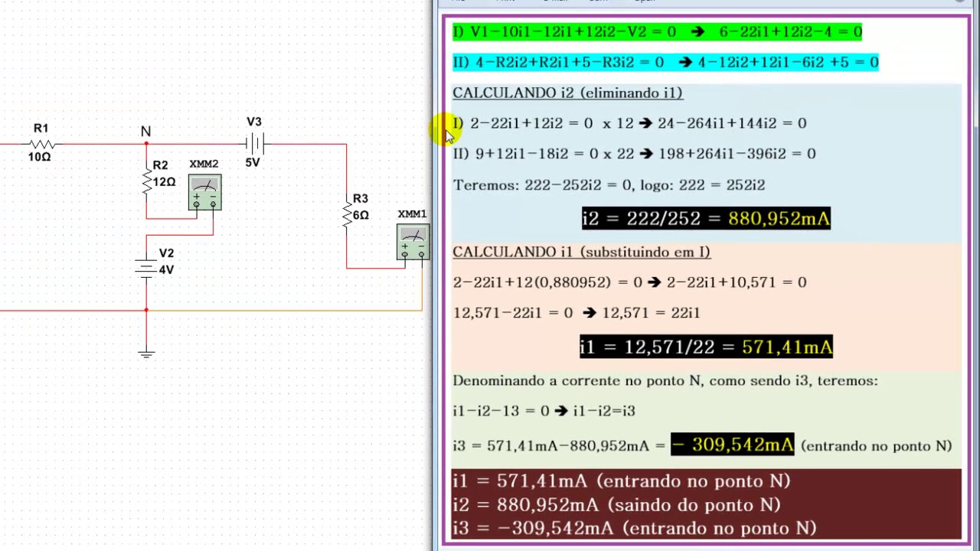Click sentence 'Denominando a corrente no ponto N'

point(577,380)
